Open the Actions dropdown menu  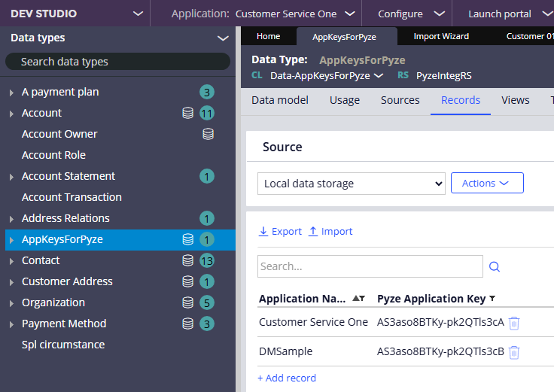click(x=486, y=183)
